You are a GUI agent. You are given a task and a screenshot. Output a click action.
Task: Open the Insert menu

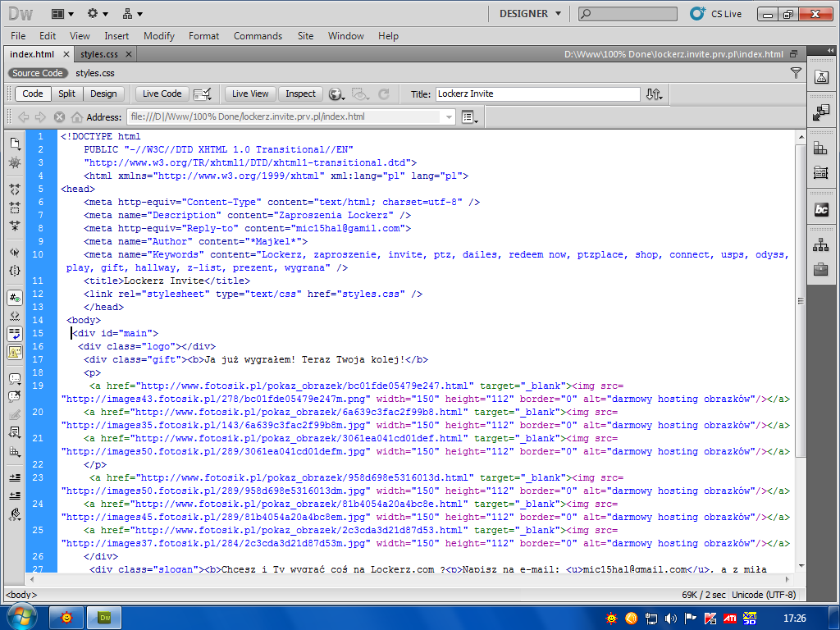point(116,36)
